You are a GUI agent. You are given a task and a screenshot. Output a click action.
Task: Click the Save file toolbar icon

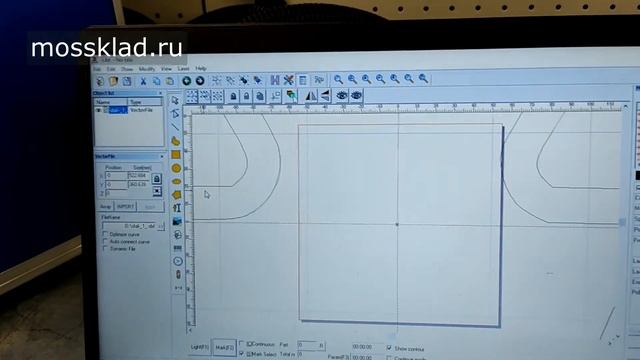pos(127,81)
